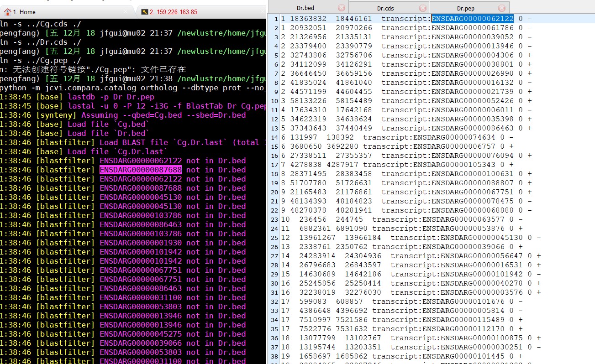Click ENSDARG00000039052 in the editor
Screen dimensions: 595x364
[473, 37]
